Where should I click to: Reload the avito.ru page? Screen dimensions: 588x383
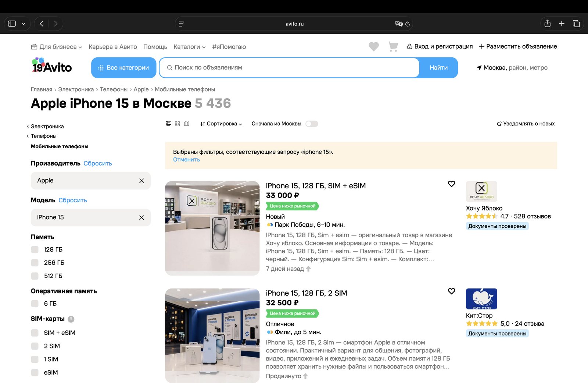(x=408, y=24)
